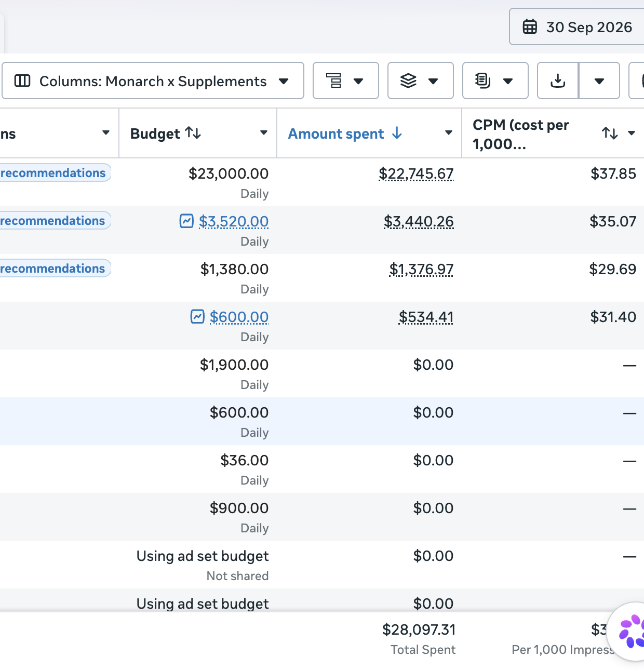
Task: Open Columns: Monarch x Supplements dropdown
Action: coord(153,81)
